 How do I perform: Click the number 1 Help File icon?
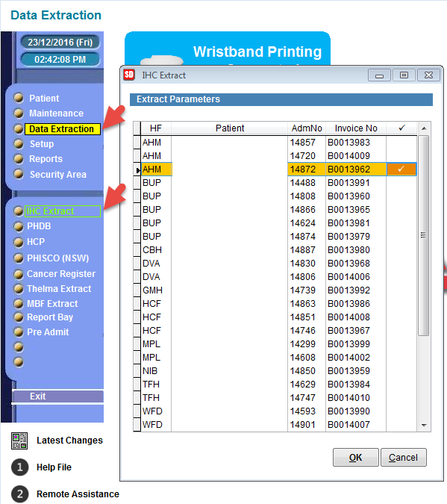point(20,467)
